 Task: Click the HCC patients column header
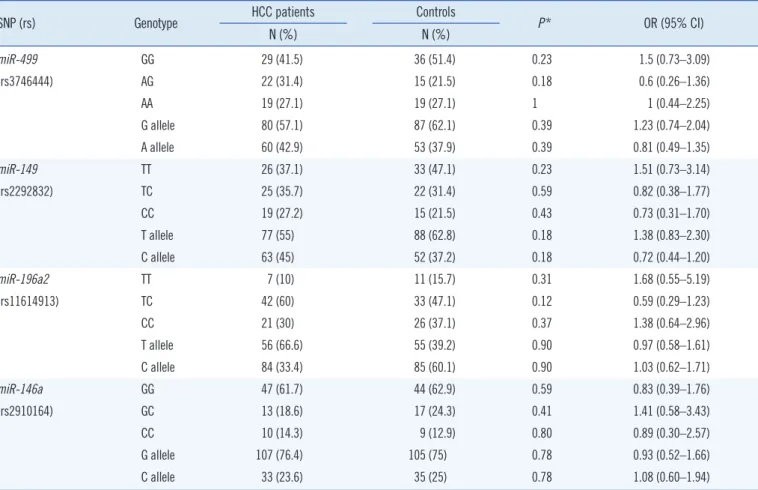point(283,12)
